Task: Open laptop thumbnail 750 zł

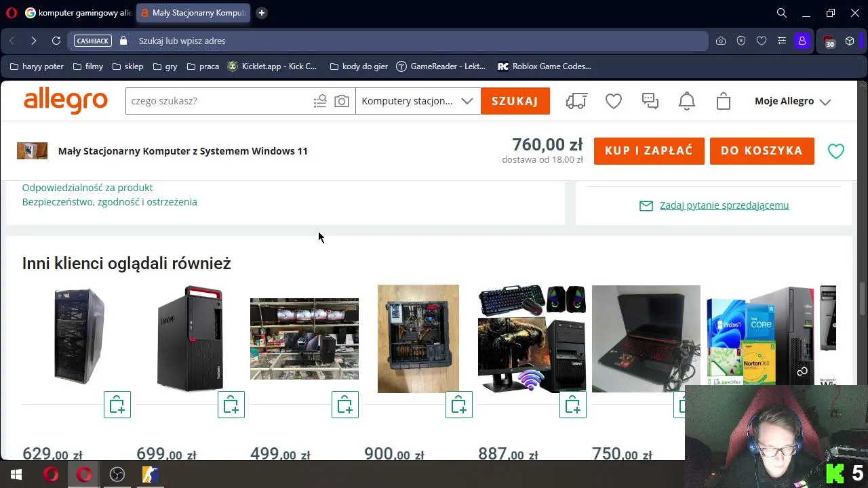Action: click(x=646, y=339)
